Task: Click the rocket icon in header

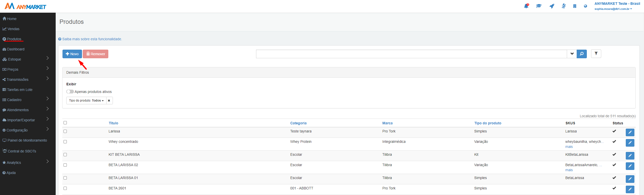Action: (x=552, y=6)
